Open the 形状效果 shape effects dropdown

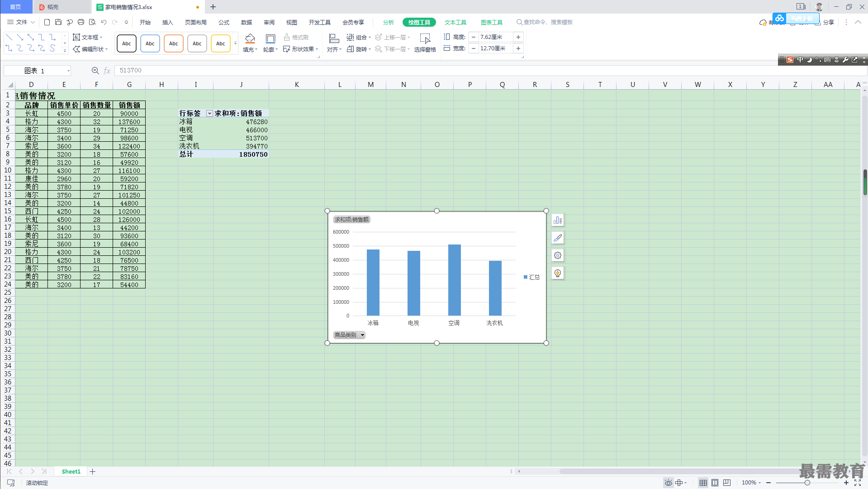[301, 49]
